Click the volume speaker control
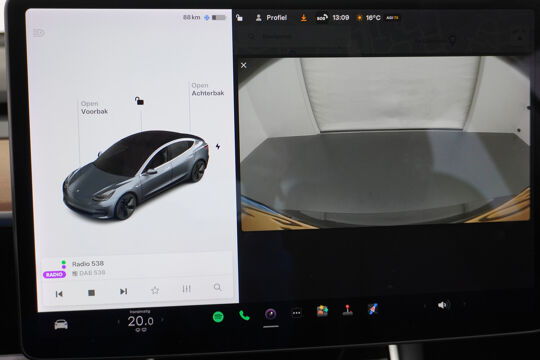This screenshot has width=540, height=360. click(442, 305)
